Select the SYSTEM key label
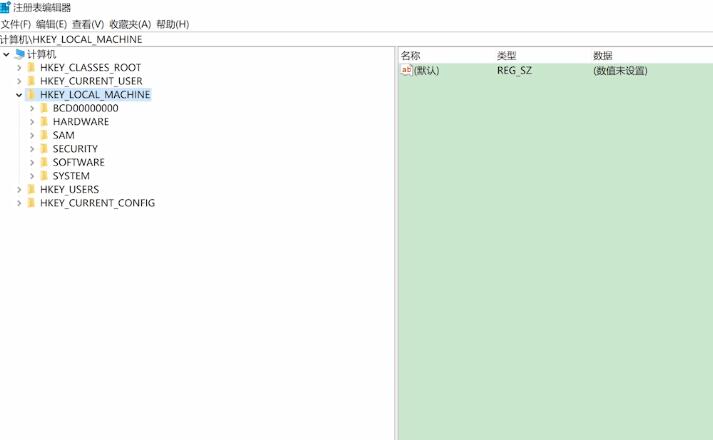713x440 pixels. point(71,176)
